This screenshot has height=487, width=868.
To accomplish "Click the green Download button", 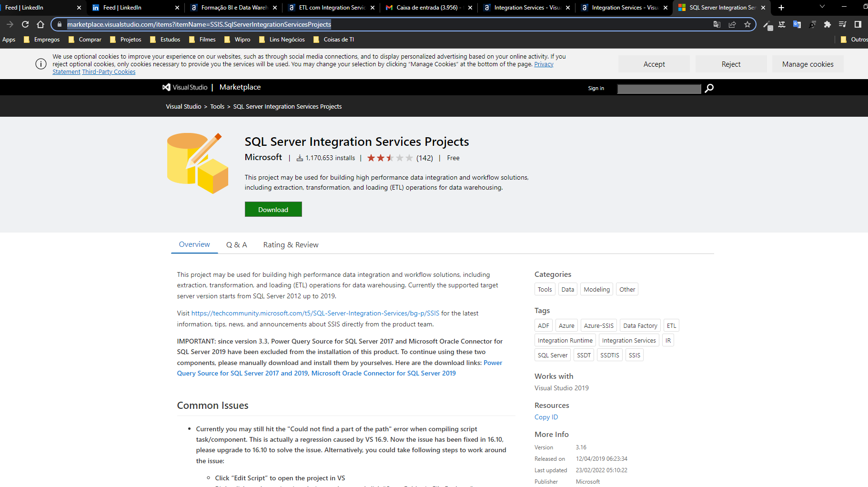I will [273, 209].
